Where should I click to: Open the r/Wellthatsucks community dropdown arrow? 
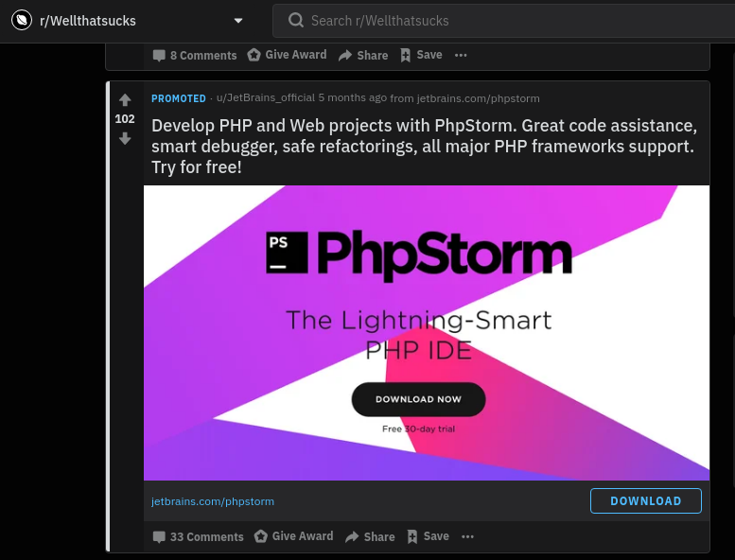click(238, 21)
